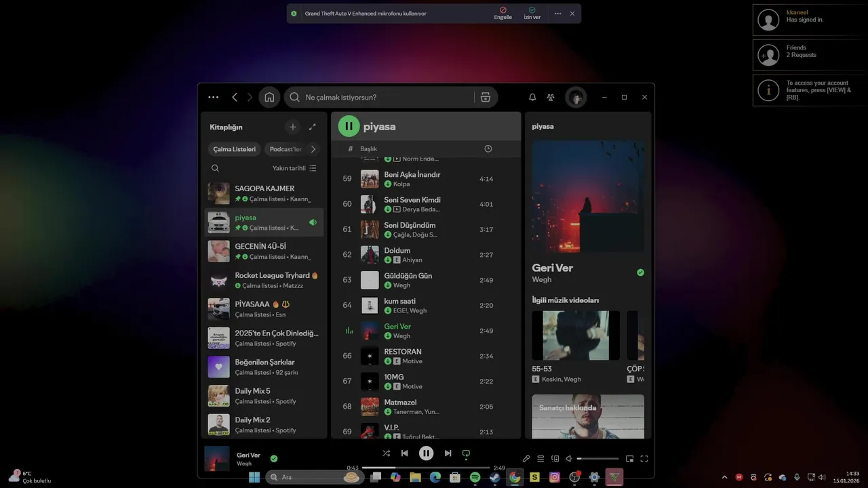The width and height of the screenshot is (868, 488).
Task: Open PİYASAAA playlist
Action: (x=264, y=309)
